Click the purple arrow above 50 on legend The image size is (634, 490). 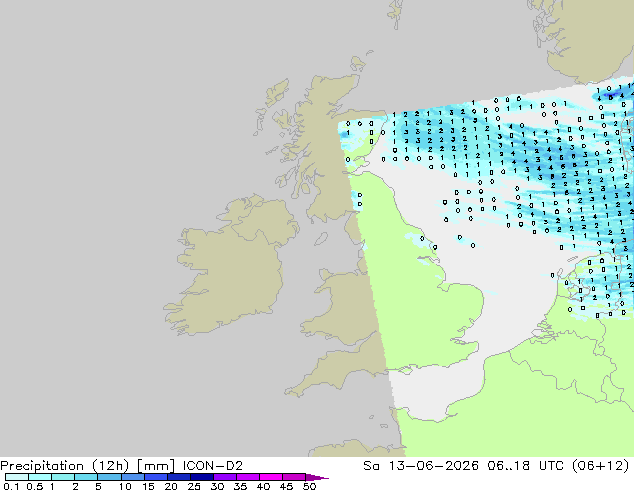coord(317,477)
